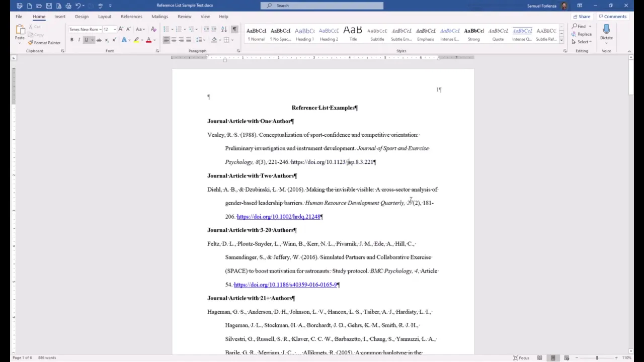This screenshot has width=644, height=362.
Task: Click Decrease Font Size icon
Action: [128, 29]
